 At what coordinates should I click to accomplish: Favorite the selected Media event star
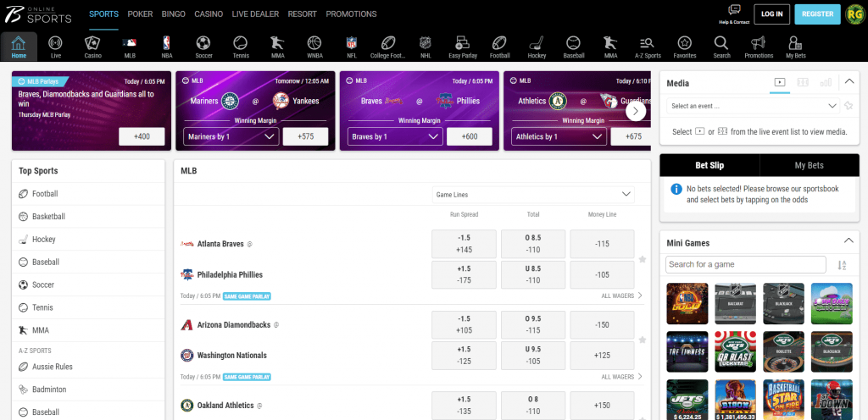(848, 106)
